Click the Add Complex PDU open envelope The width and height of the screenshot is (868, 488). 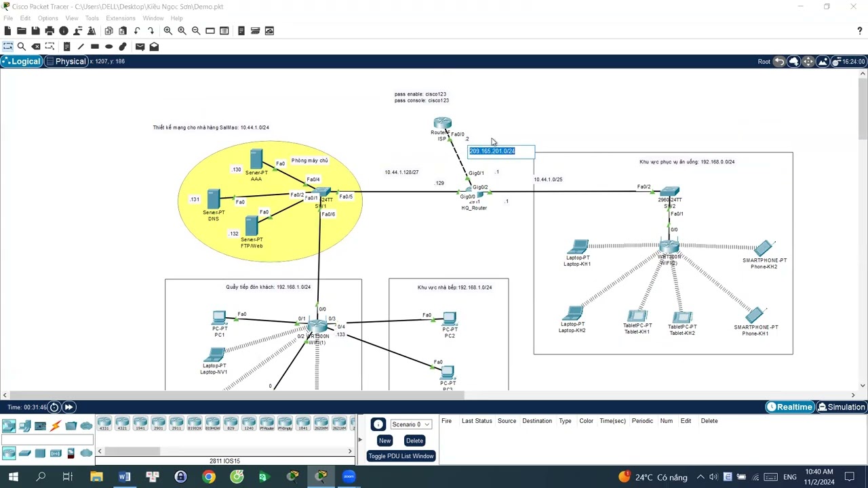154,47
